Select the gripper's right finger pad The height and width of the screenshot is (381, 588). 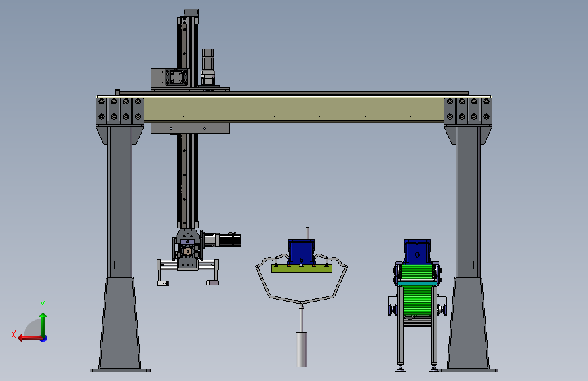pyautogui.click(x=213, y=283)
